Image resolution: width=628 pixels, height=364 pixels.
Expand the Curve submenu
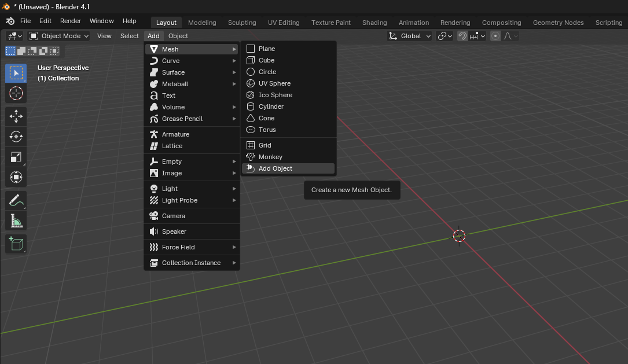(192, 61)
